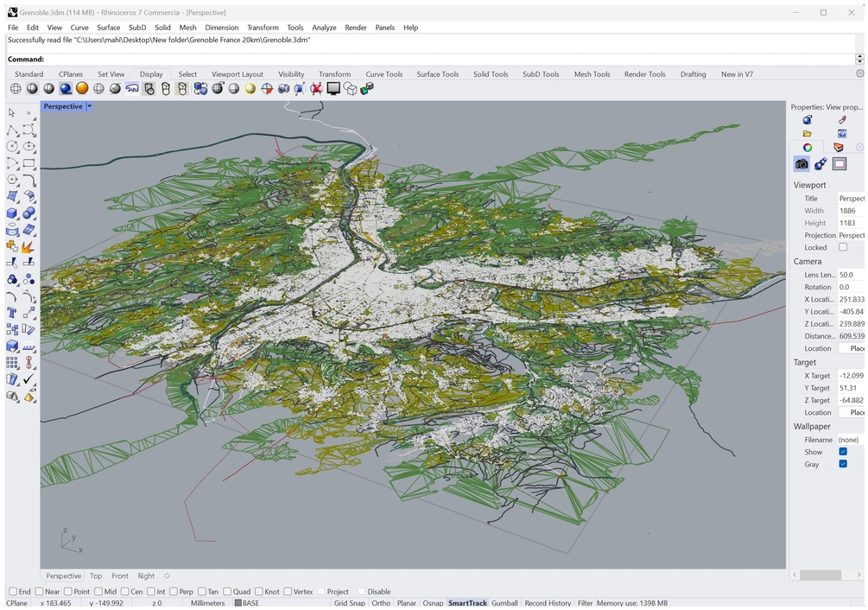This screenshot has width=868, height=610.
Task: Open camera properties icon in Properties panel
Action: pyautogui.click(x=801, y=164)
